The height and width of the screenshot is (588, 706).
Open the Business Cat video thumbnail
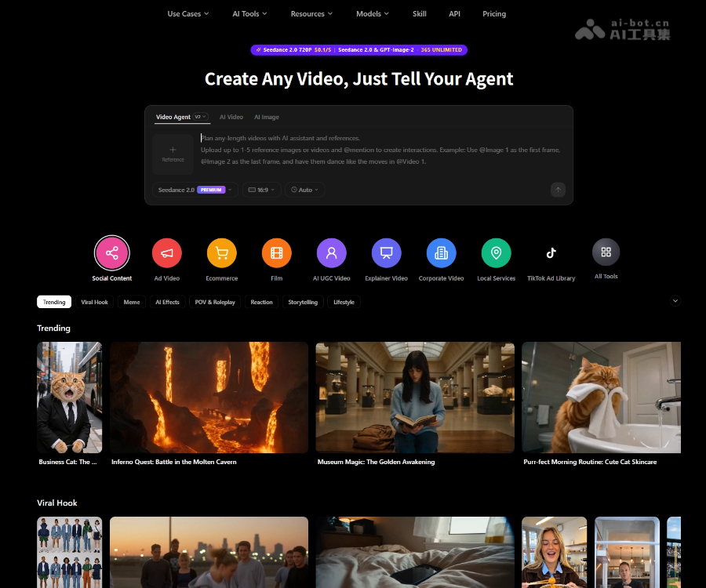coord(69,397)
